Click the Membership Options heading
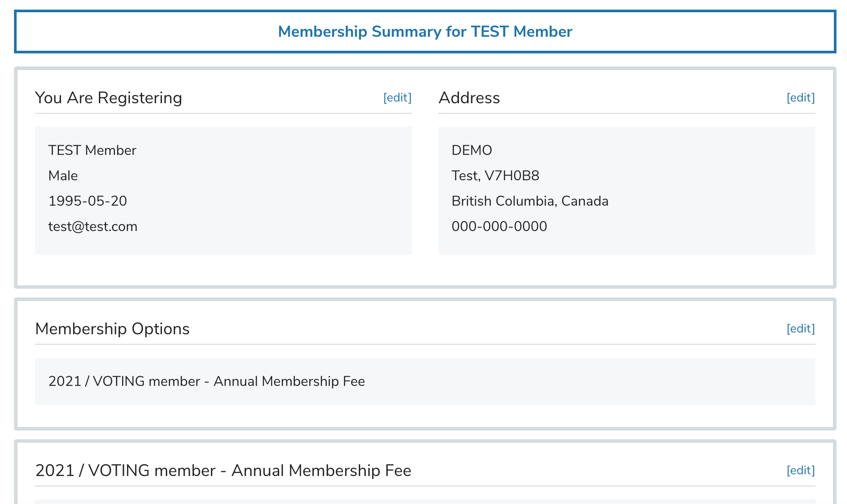The width and height of the screenshot is (847, 504). tap(112, 329)
